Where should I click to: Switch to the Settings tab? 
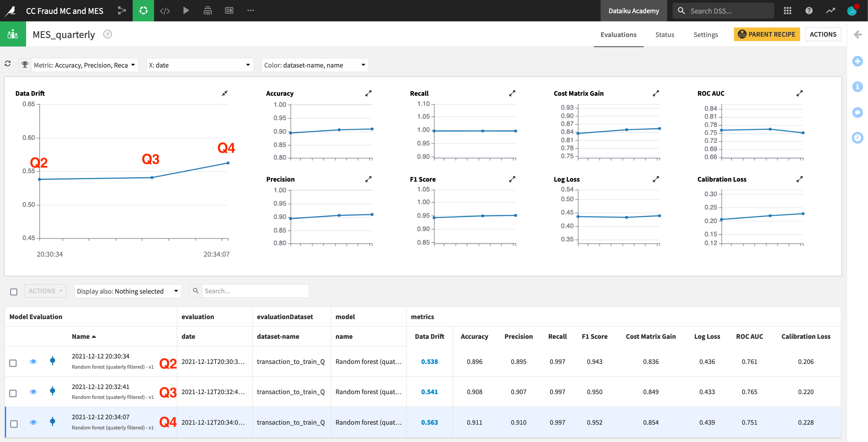click(x=705, y=34)
